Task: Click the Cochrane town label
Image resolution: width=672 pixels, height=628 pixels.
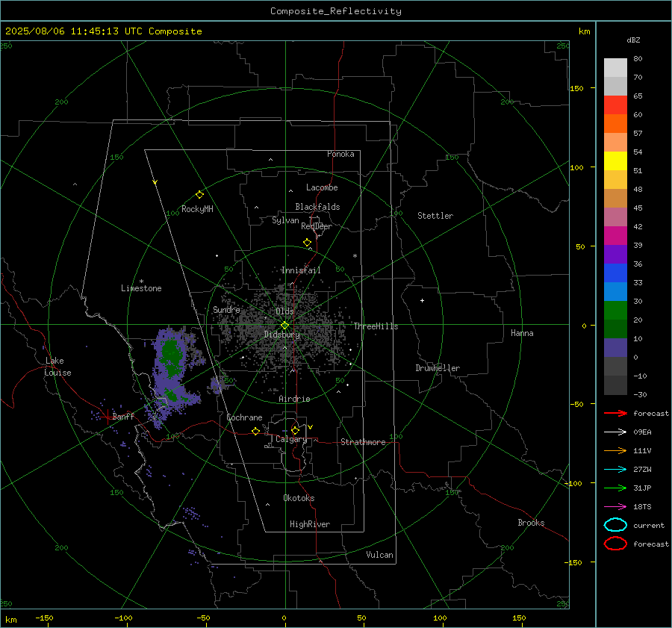Action: 244,417
